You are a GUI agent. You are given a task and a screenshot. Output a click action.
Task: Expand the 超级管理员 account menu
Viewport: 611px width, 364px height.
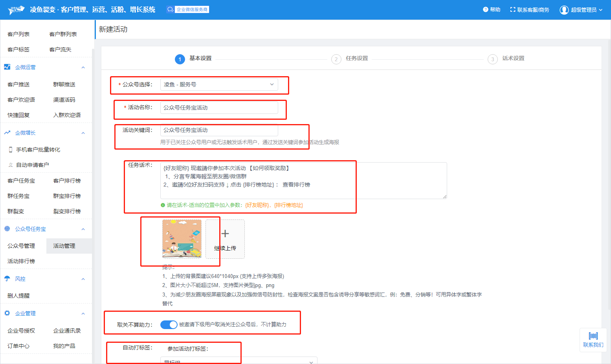coord(600,10)
